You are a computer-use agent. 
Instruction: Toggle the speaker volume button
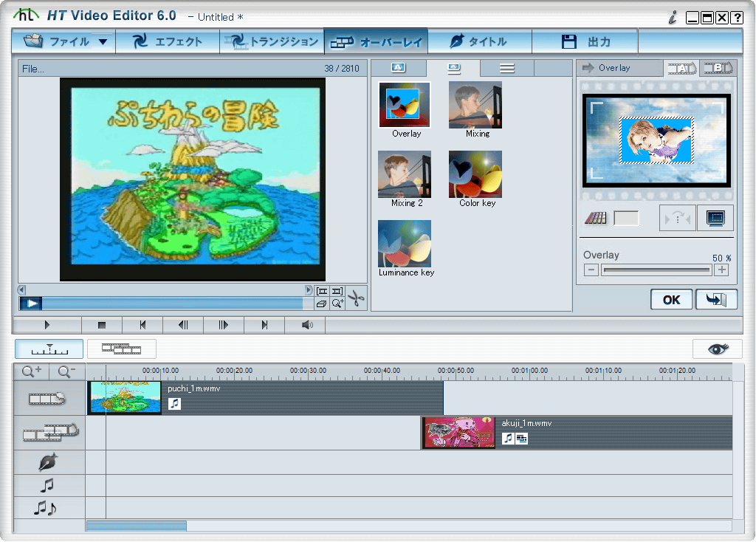pos(305,325)
